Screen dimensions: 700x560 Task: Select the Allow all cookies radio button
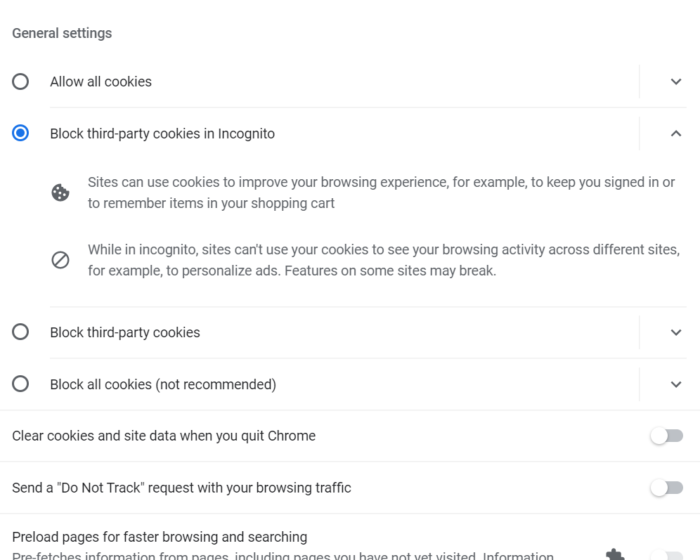pos(21,82)
